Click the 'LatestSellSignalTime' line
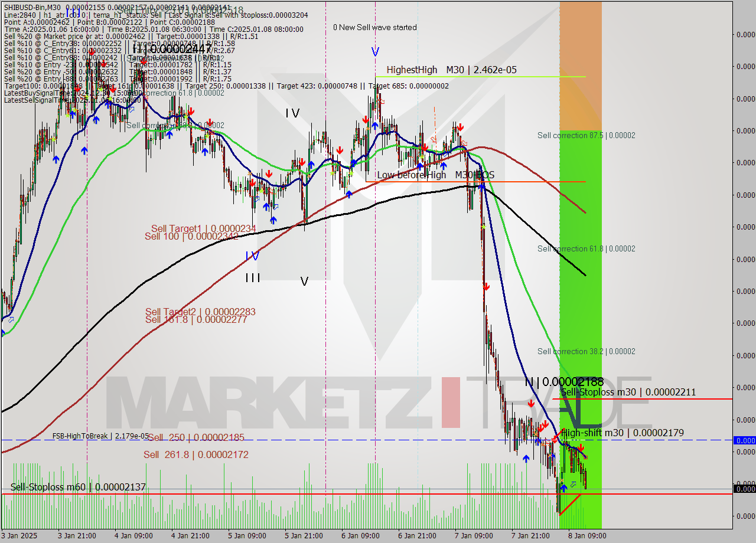 tap(73, 100)
